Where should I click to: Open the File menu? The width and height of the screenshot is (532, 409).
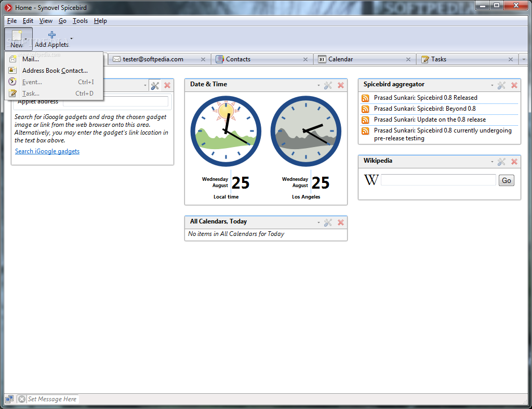[12, 21]
